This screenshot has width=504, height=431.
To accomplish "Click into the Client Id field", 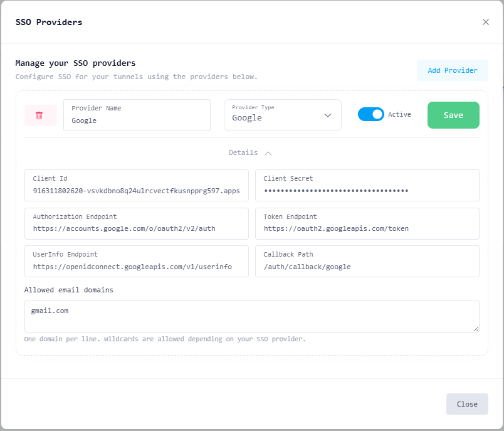I will point(137,191).
